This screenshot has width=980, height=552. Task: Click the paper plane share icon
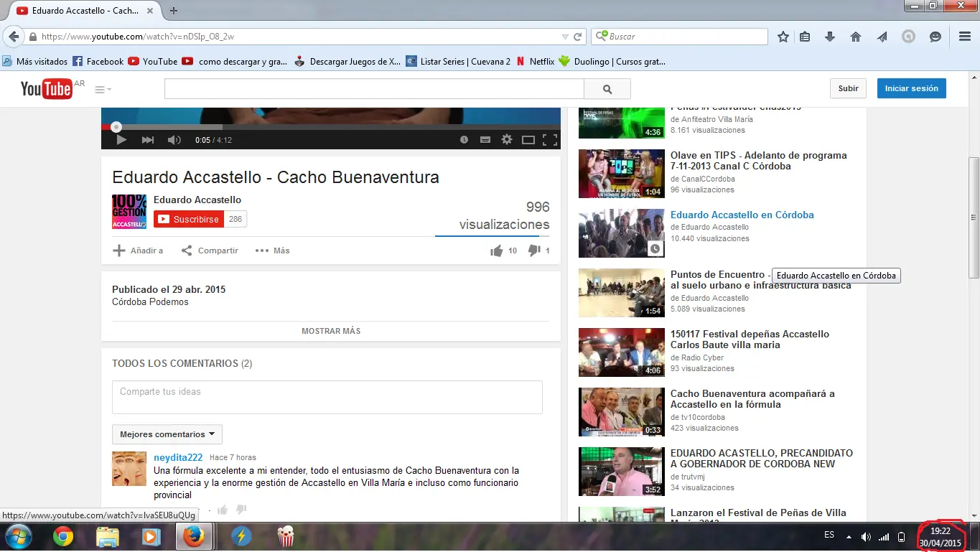click(x=882, y=37)
